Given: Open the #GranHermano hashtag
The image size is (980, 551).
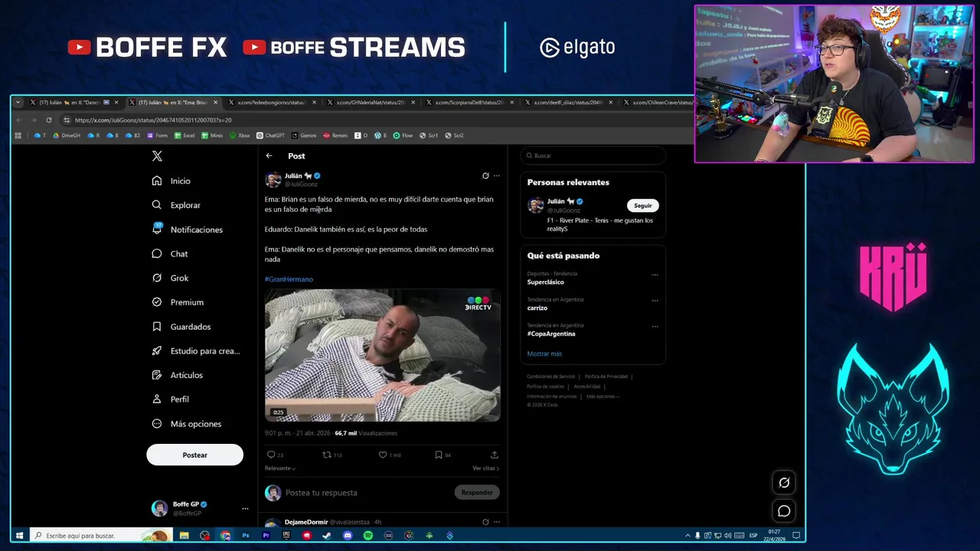Looking at the screenshot, I should (x=289, y=279).
